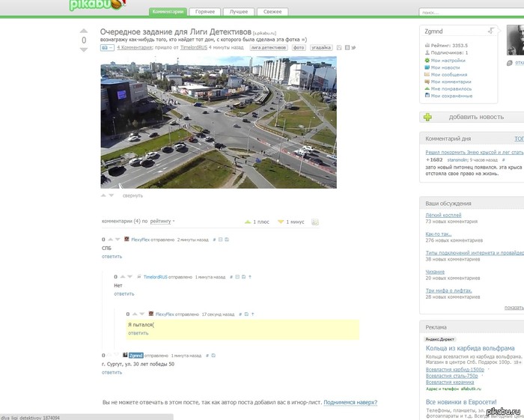The image size is (524, 420).
Task: Collapse the TimelordRUS comment branch
Action: pyautogui.click(x=237, y=277)
